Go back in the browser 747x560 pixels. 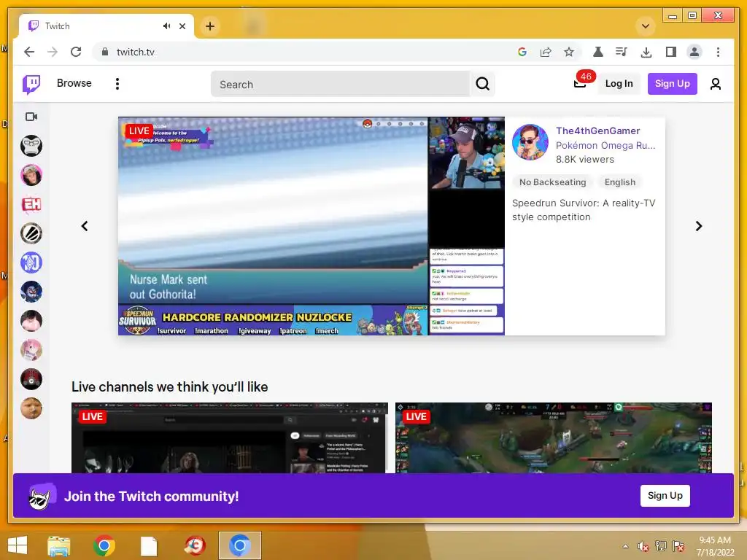pyautogui.click(x=29, y=52)
